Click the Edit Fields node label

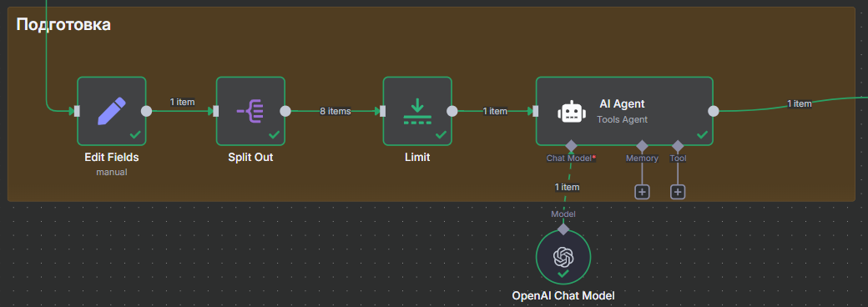[x=111, y=158]
